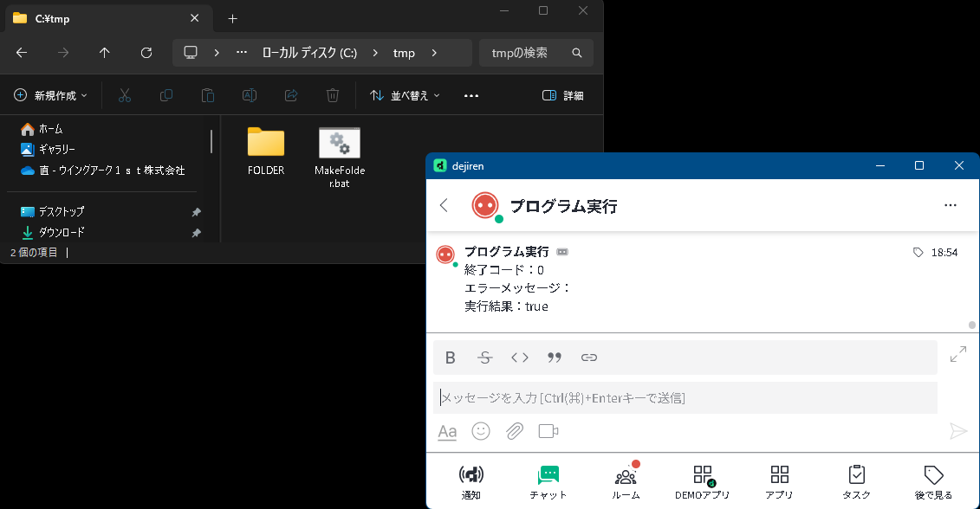
Task: Open the 新規作成 dropdown in Explorer
Action: 50,95
